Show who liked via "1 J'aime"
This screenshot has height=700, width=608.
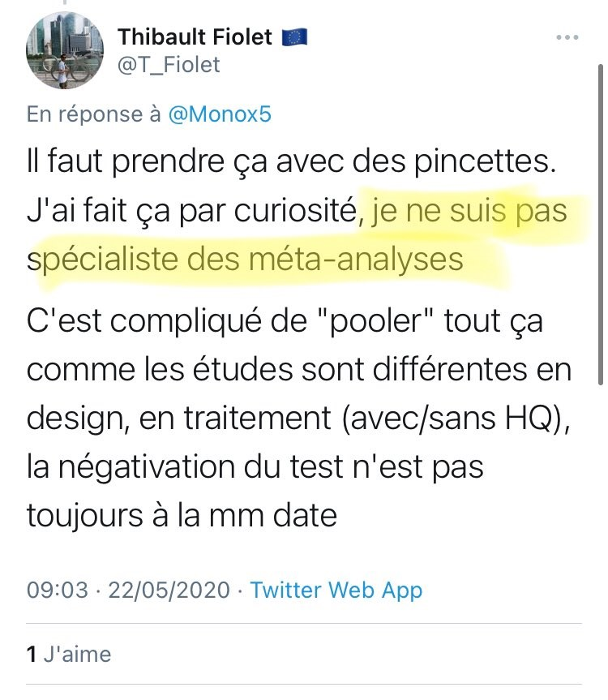click(x=69, y=654)
